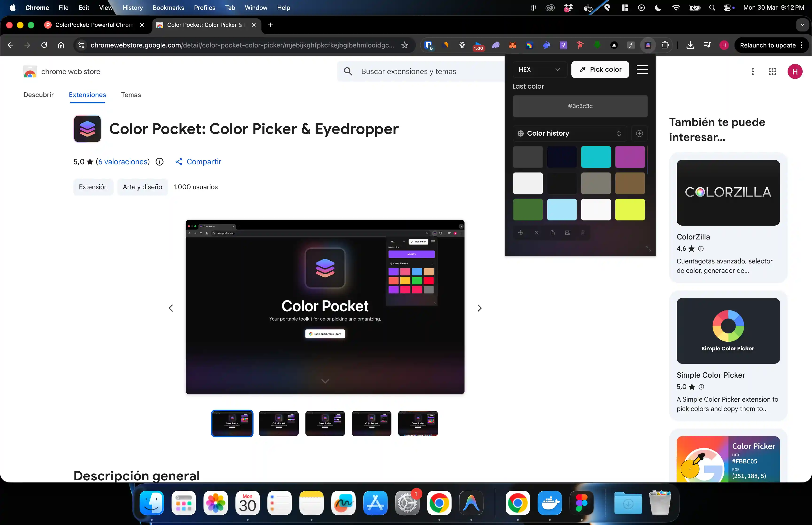Open the hamburger menu in Color Pocket popup
The width and height of the screenshot is (812, 525).
[x=643, y=70]
